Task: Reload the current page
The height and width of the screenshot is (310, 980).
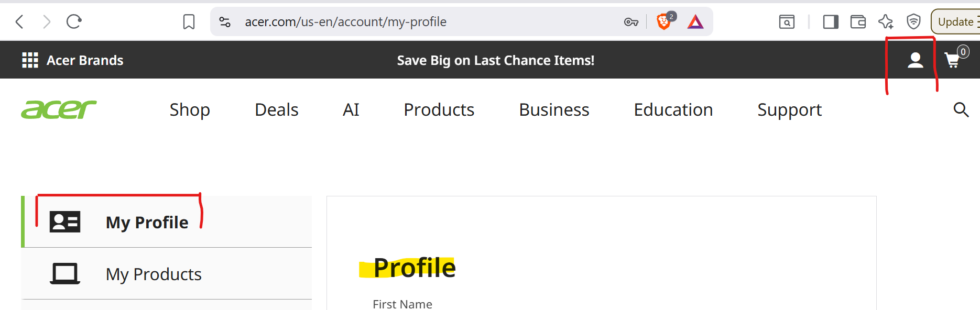Action: [x=74, y=22]
